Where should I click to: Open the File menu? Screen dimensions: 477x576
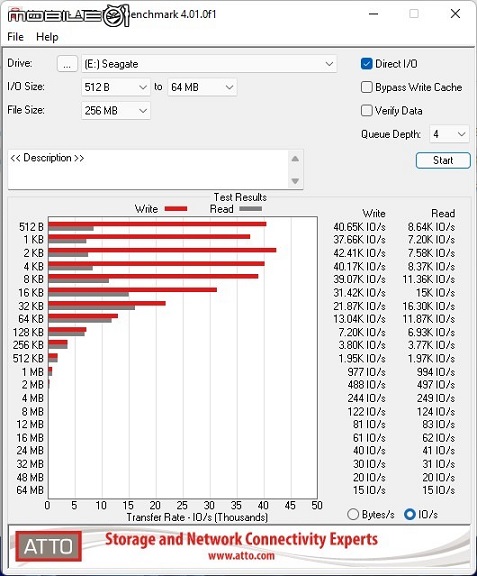tap(15, 37)
